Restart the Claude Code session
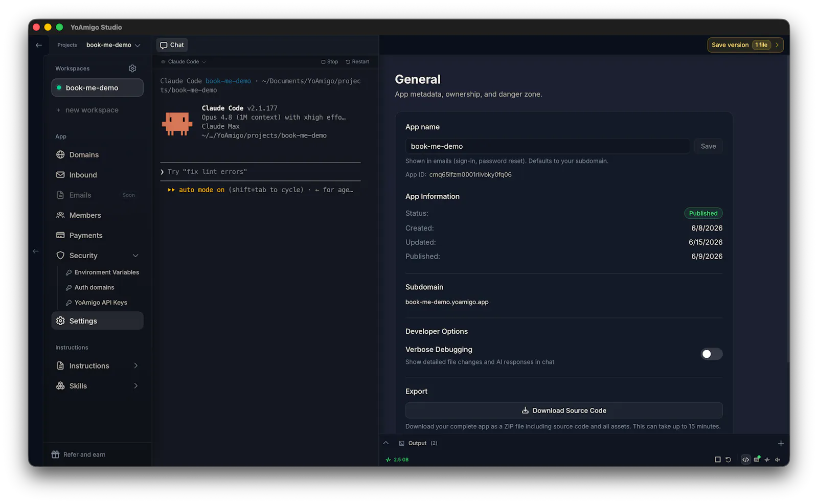Image resolution: width=818 pixels, height=504 pixels. [357, 62]
